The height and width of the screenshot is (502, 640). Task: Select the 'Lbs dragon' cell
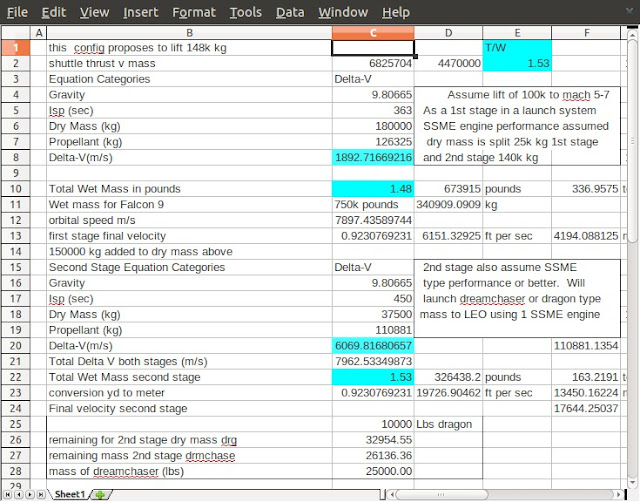448,424
